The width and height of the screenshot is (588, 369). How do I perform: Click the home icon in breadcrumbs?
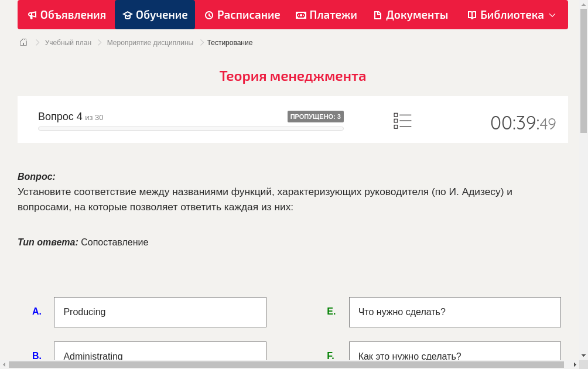coord(23,42)
